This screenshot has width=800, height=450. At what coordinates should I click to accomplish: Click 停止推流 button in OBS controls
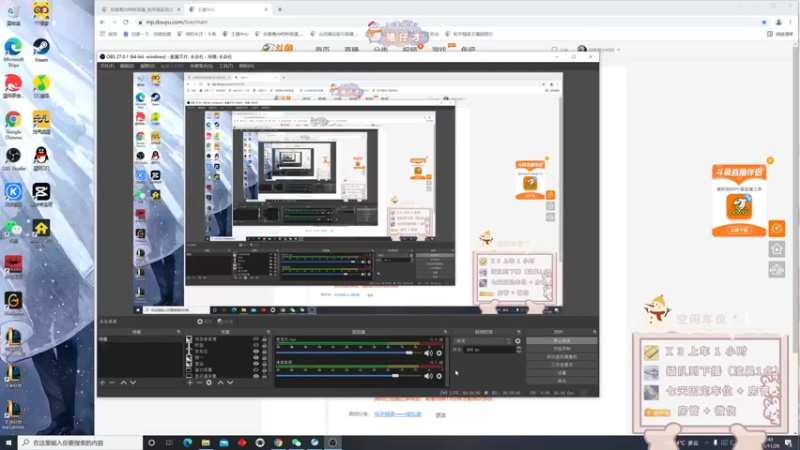[562, 340]
